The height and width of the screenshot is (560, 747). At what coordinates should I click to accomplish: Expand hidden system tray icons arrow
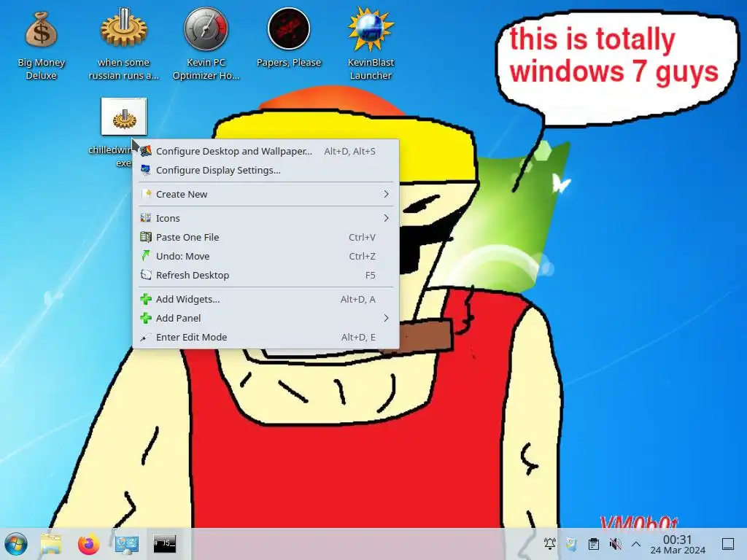point(636,544)
